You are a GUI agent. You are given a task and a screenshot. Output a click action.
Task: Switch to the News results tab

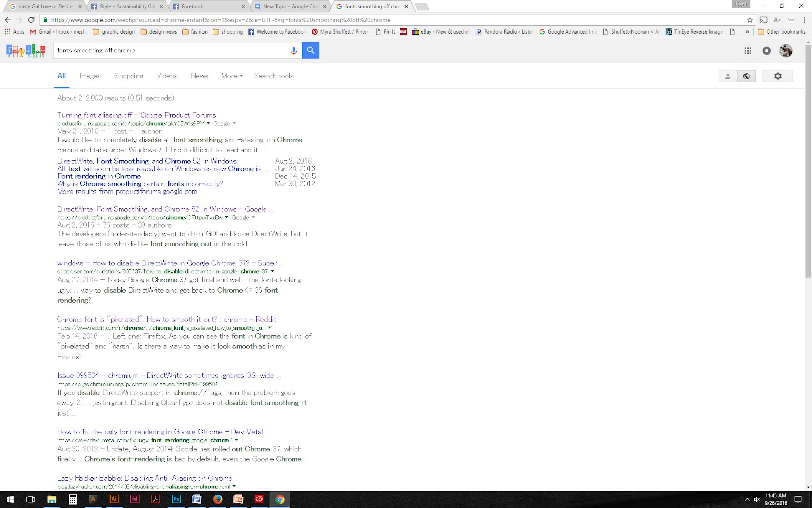point(199,76)
